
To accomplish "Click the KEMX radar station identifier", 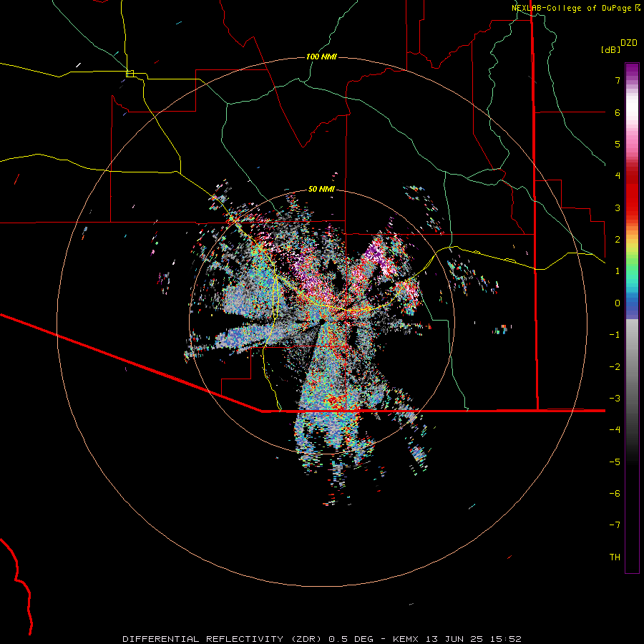I will (x=406, y=639).
